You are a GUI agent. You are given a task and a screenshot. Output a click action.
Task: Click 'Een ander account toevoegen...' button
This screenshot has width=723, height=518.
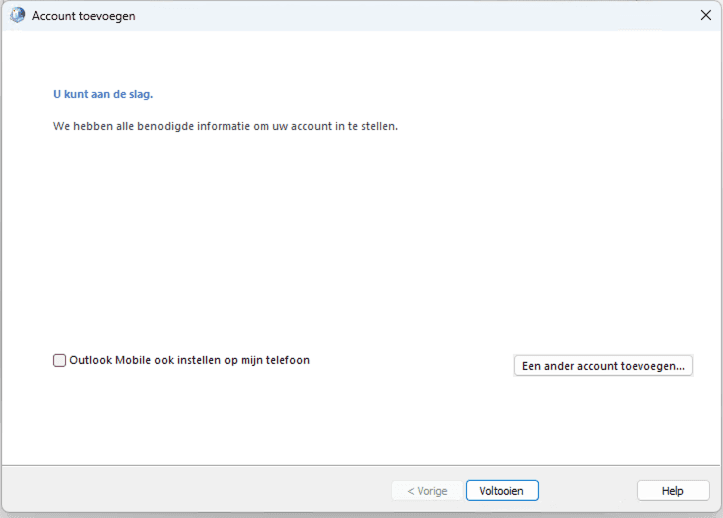point(603,366)
